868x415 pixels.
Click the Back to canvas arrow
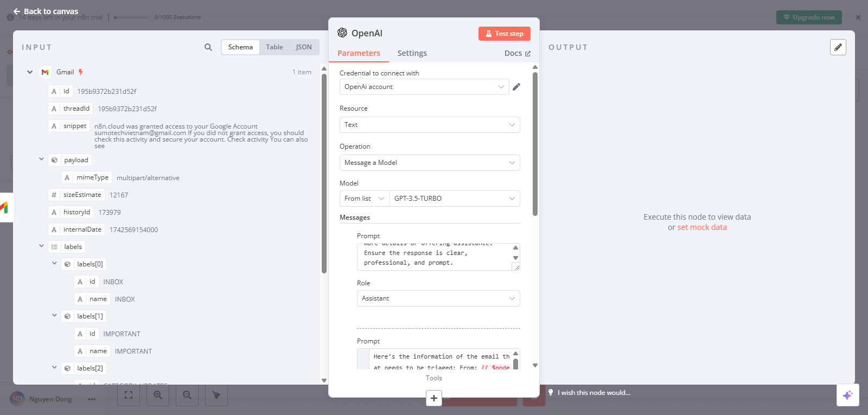pyautogui.click(x=16, y=11)
